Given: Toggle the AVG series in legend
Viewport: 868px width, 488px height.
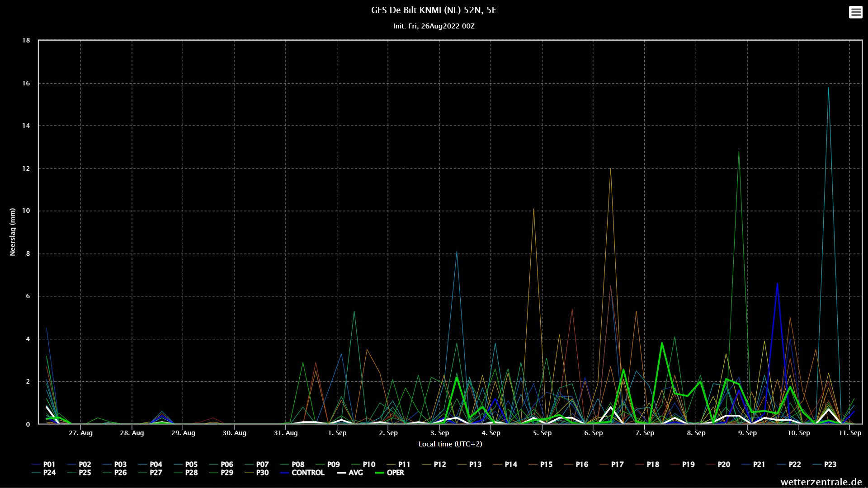Looking at the screenshot, I should click(350, 473).
